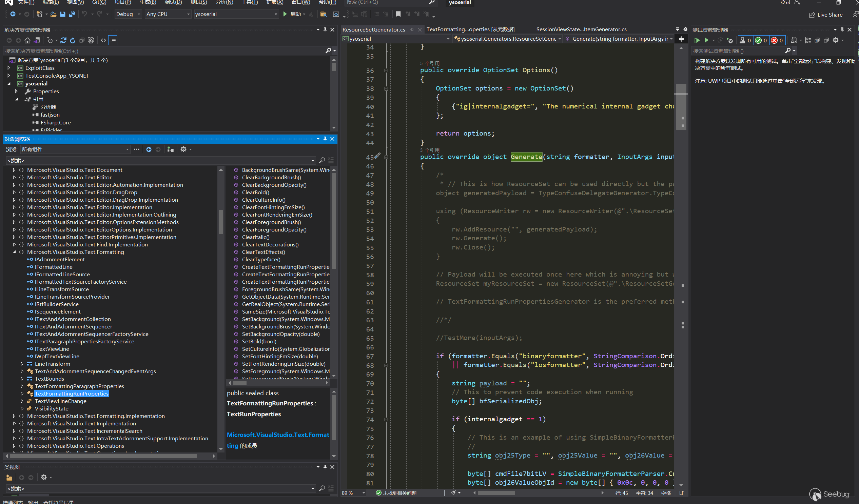Viewport: 859px width, 504px height.
Task: Click the Save All toolbar icon
Action: pos(72,14)
